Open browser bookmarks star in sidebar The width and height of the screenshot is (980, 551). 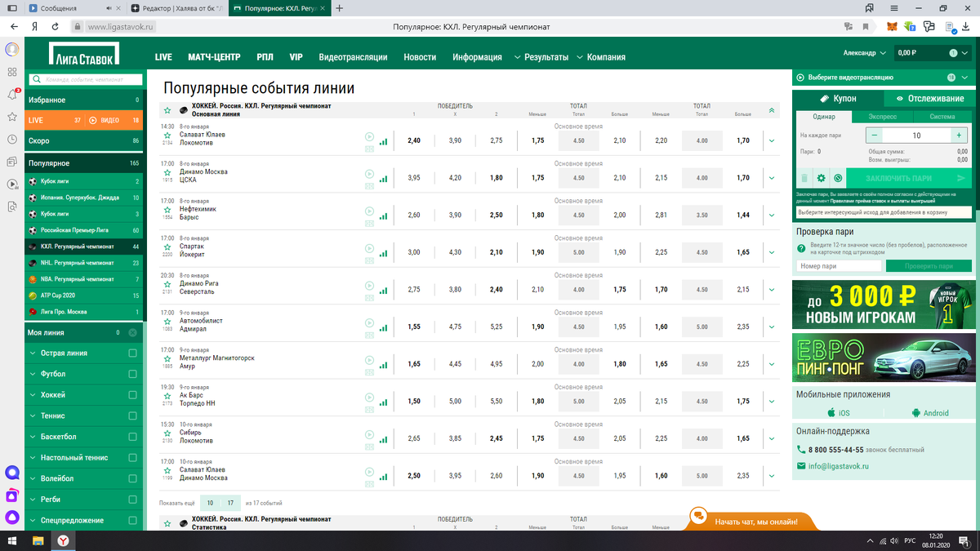pyautogui.click(x=12, y=117)
